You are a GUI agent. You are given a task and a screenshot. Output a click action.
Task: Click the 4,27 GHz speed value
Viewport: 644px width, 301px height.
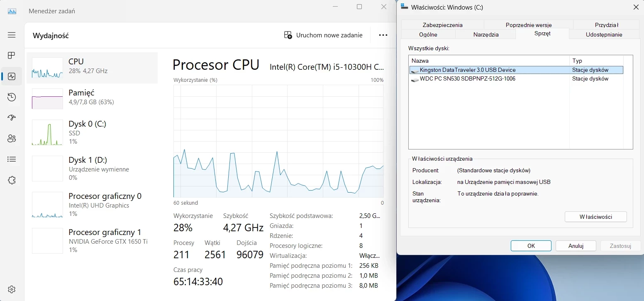point(243,228)
